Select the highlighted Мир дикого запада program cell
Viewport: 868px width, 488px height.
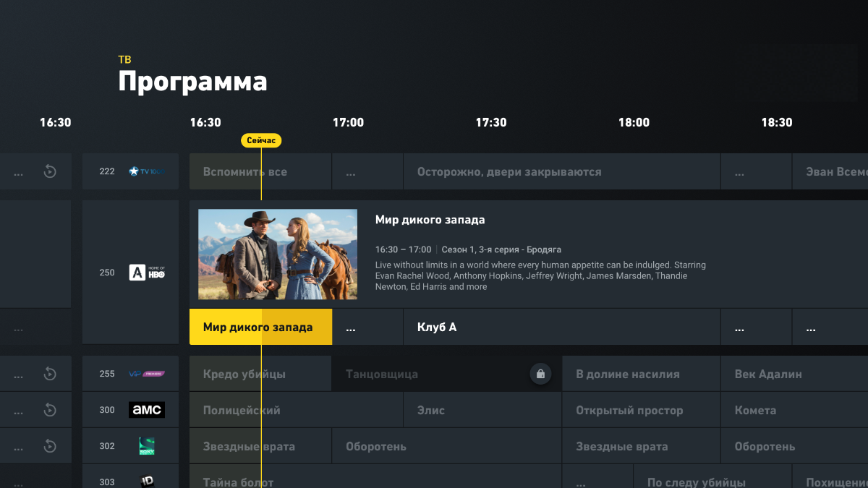260,327
